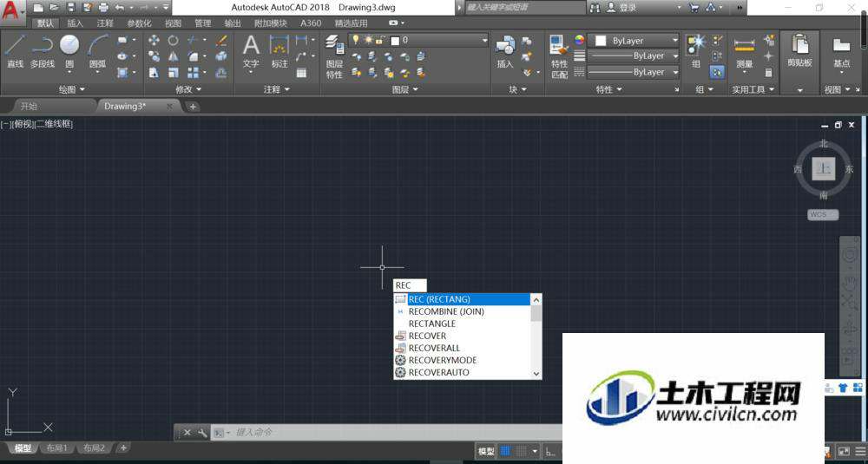Click the Mirror tool icon in 修改 panel
The image size is (868, 464).
click(x=174, y=56)
